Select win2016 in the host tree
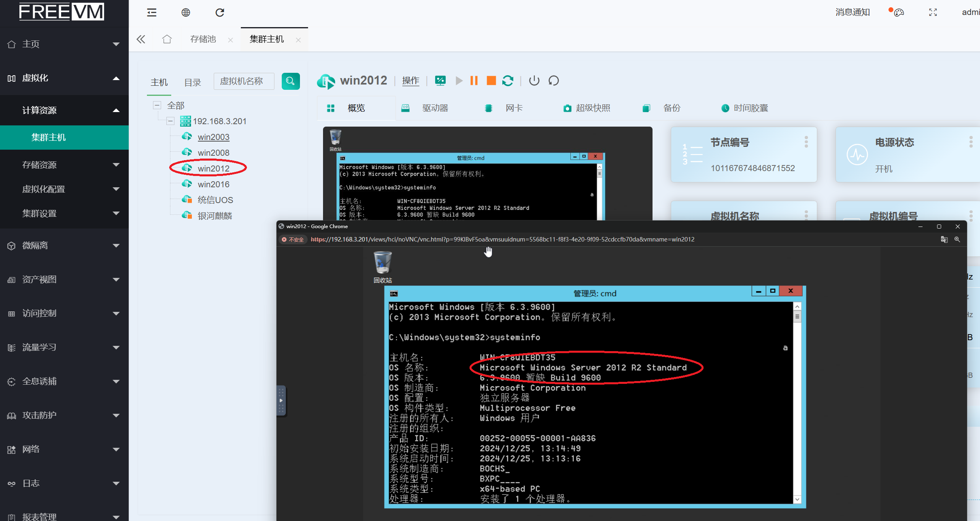The image size is (980, 521). (x=213, y=184)
